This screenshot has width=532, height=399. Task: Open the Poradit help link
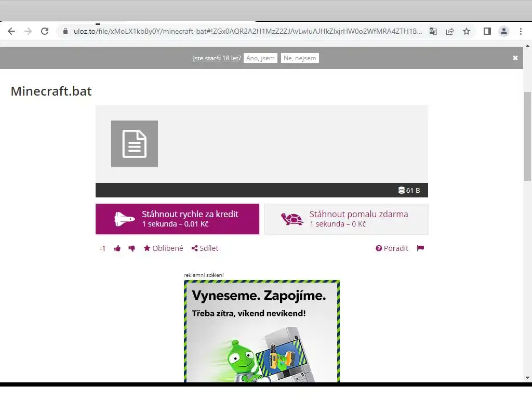click(392, 248)
